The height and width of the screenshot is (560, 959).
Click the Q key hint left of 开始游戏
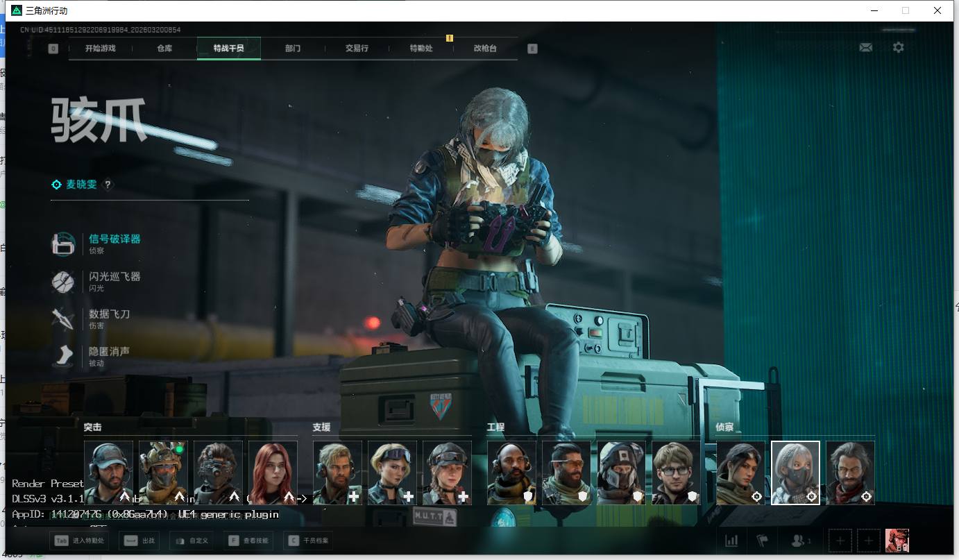(53, 49)
